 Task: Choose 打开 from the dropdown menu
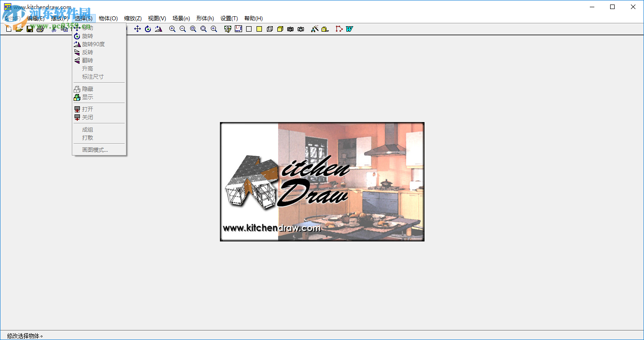tap(99, 109)
